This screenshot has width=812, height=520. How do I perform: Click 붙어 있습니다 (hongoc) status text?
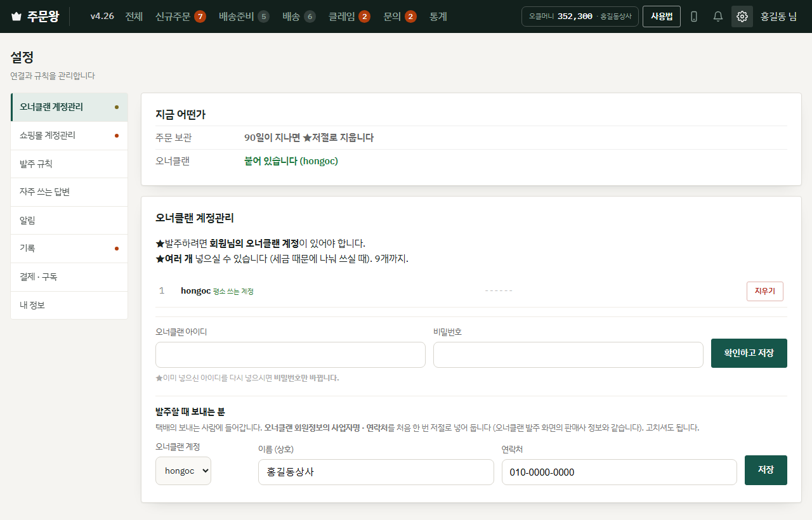pos(291,161)
